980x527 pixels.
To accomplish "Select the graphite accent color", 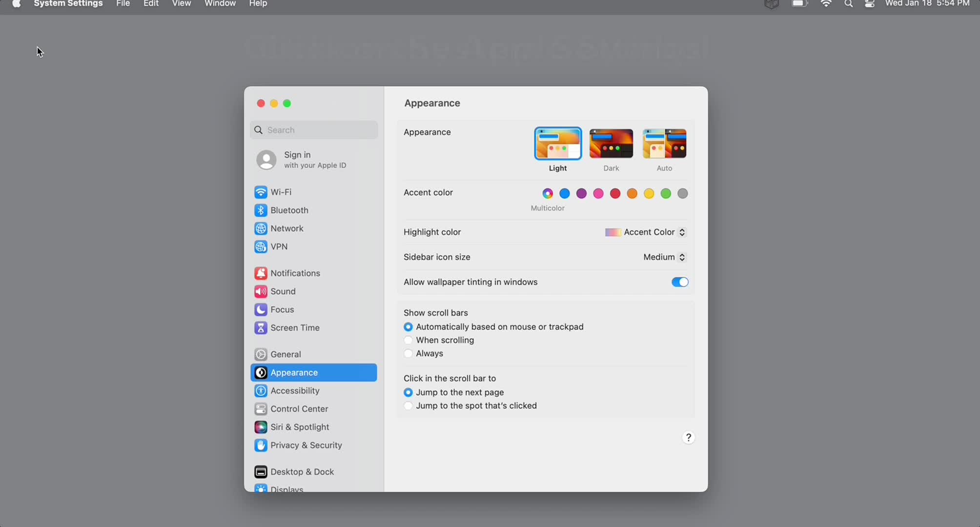I will point(683,194).
